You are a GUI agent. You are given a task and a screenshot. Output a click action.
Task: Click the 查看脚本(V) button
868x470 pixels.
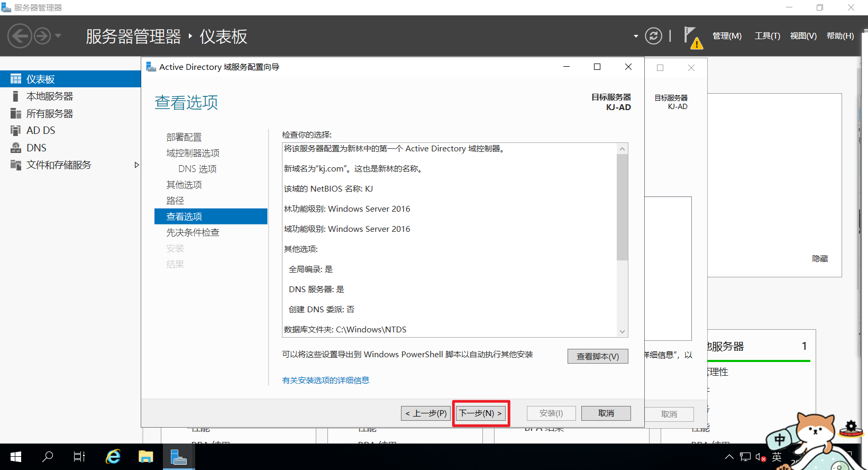click(598, 356)
